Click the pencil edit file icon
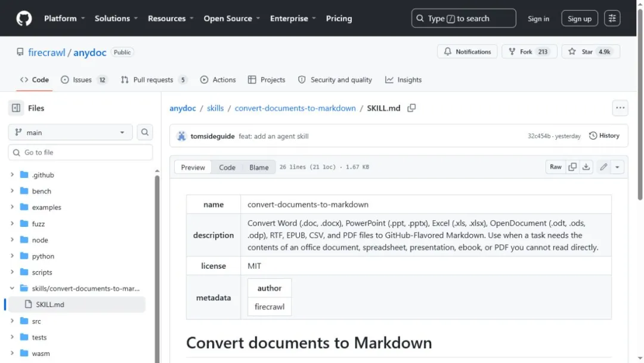This screenshot has height=363, width=644. (603, 167)
